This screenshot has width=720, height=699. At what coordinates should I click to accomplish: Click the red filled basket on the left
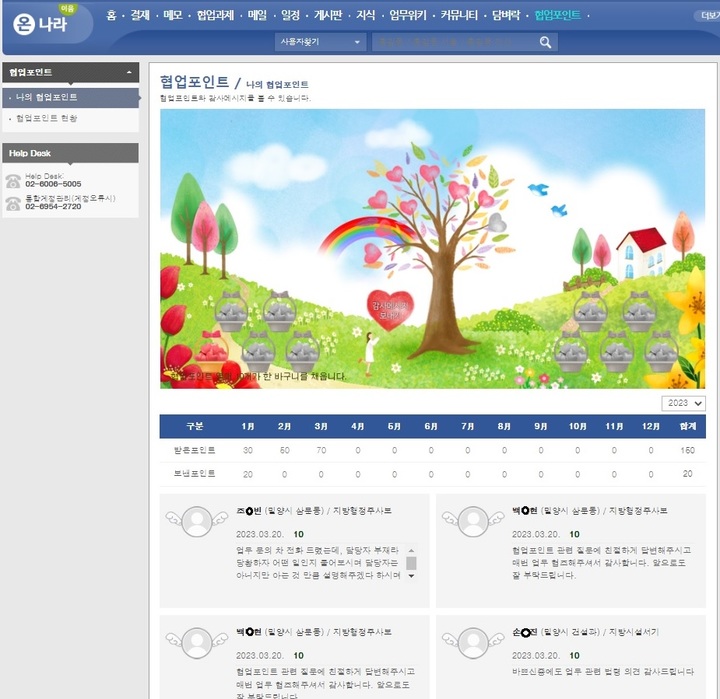pos(211,349)
